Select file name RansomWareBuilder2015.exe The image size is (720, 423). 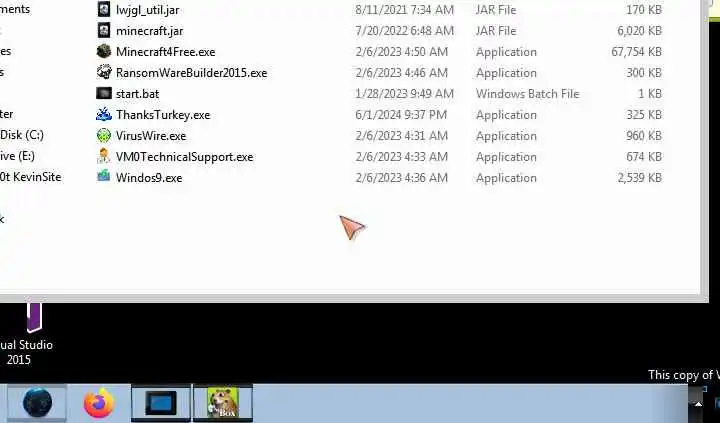pos(191,73)
